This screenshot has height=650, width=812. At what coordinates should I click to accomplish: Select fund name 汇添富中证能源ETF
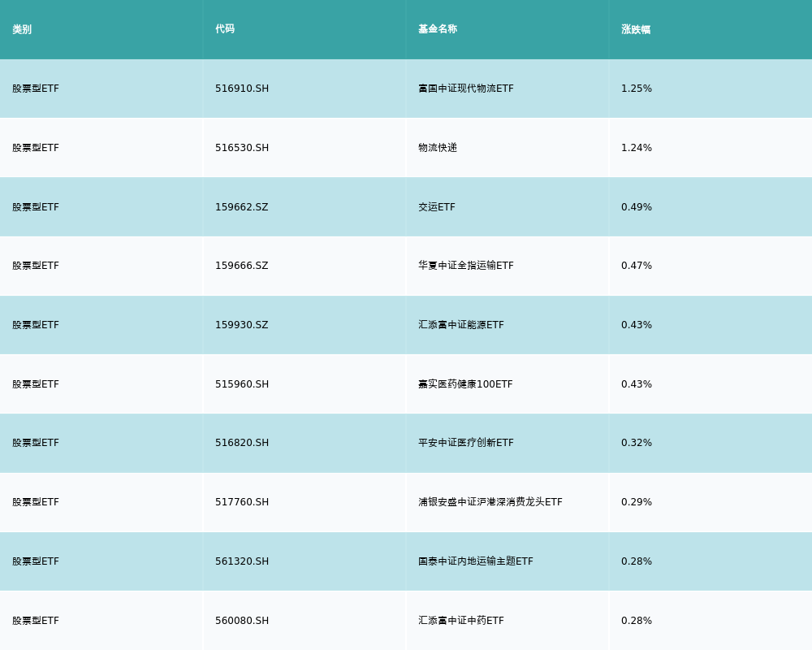pos(461,325)
